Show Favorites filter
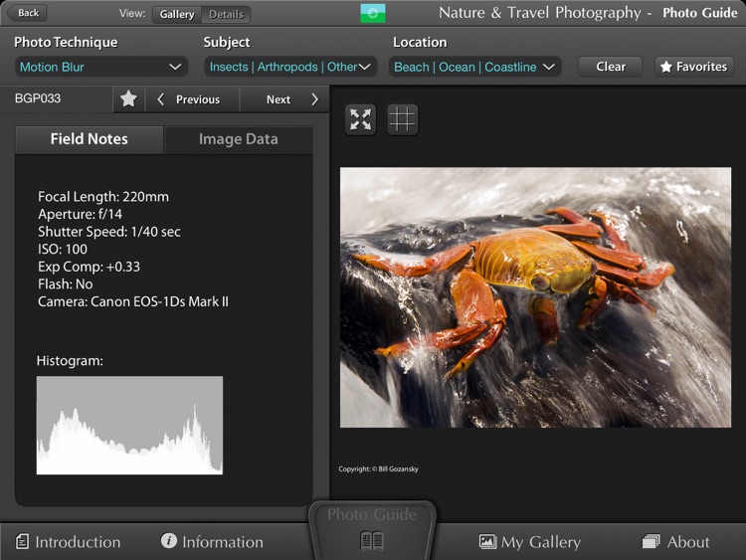This screenshot has width=746, height=560. click(694, 67)
